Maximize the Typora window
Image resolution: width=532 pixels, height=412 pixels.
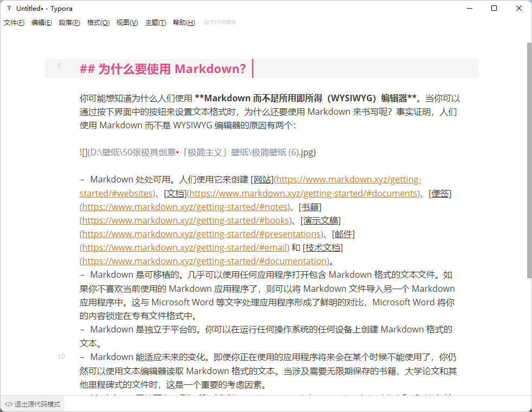pyautogui.click(x=494, y=8)
